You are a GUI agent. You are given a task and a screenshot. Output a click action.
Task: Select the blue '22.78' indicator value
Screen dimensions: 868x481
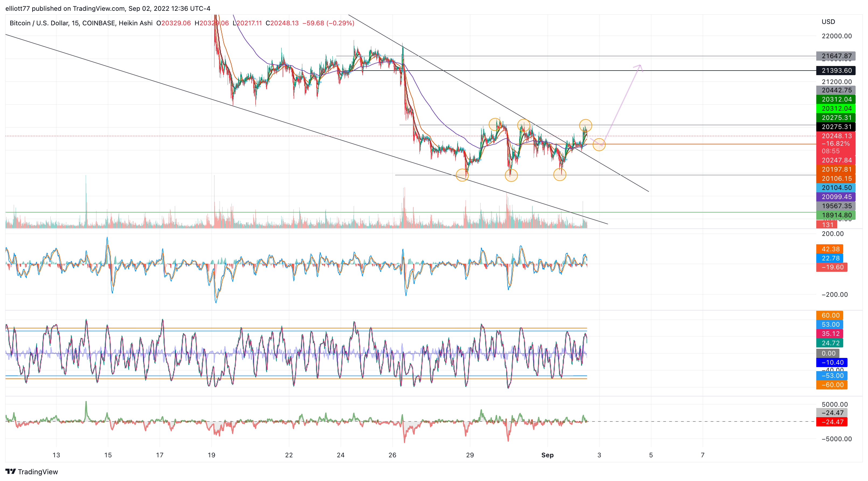(829, 258)
